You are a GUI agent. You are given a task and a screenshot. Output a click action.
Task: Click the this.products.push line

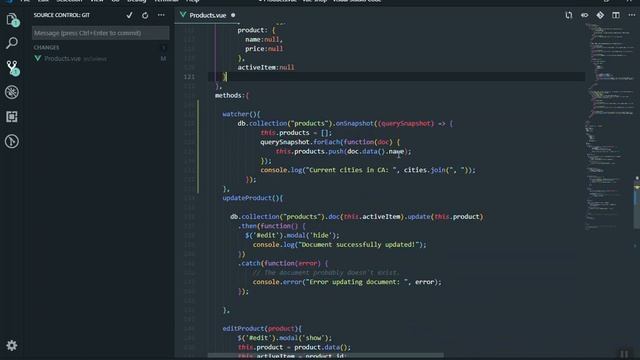pos(344,151)
